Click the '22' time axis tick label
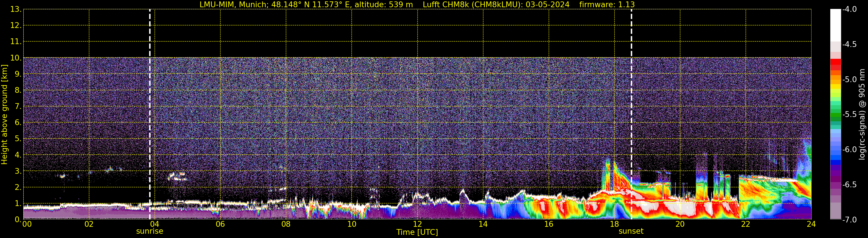868x238 pixels. pyautogui.click(x=746, y=224)
